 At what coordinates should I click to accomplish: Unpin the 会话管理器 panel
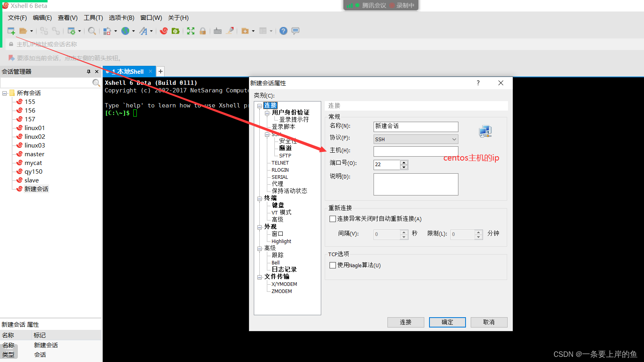click(89, 71)
